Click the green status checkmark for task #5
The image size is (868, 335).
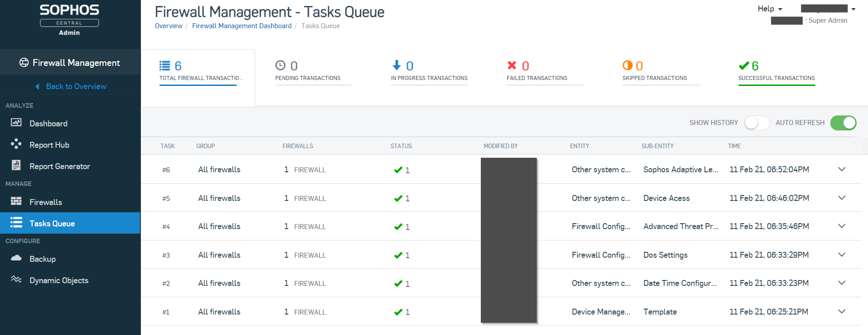point(398,199)
